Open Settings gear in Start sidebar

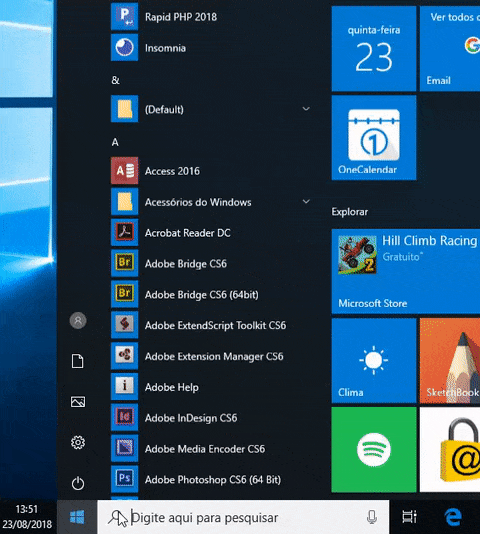pos(78,442)
